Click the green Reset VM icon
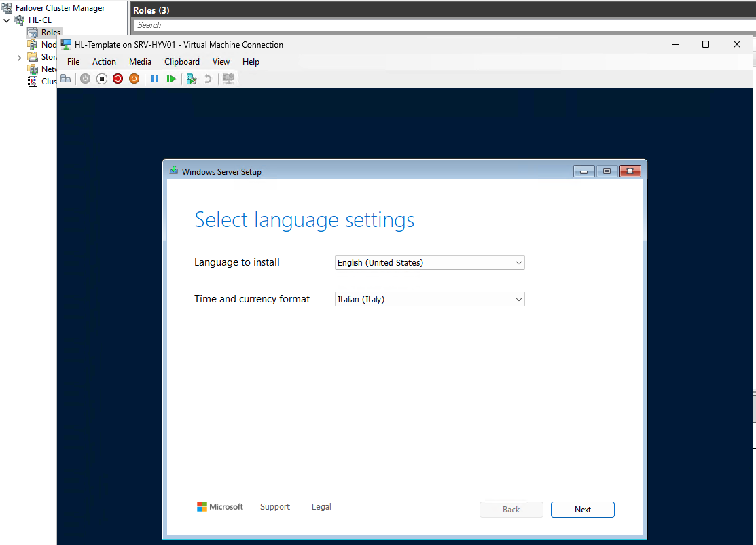The image size is (756, 545). click(x=171, y=79)
